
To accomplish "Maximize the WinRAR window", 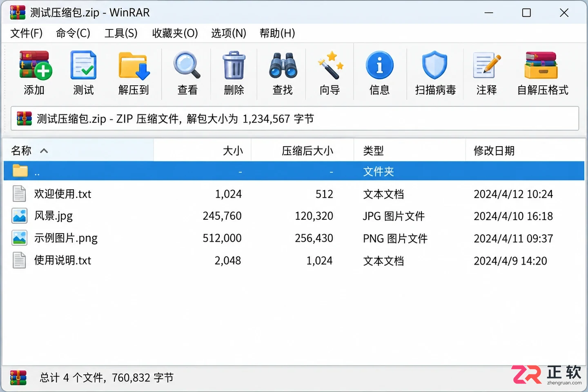I will coord(526,13).
